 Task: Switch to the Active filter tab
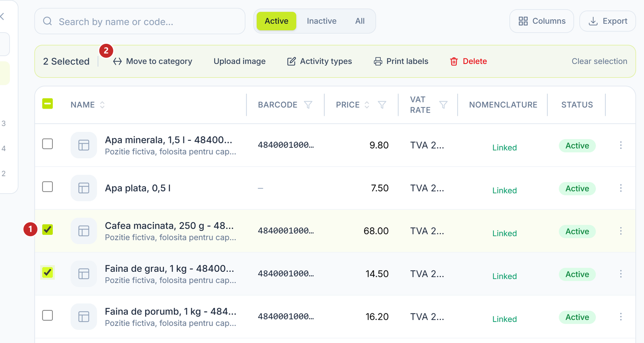[x=276, y=21]
